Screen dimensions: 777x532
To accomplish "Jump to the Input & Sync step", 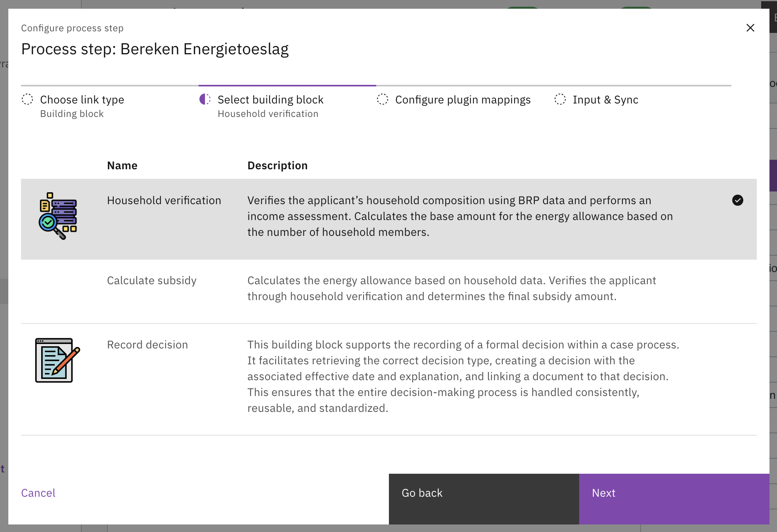I will (605, 100).
